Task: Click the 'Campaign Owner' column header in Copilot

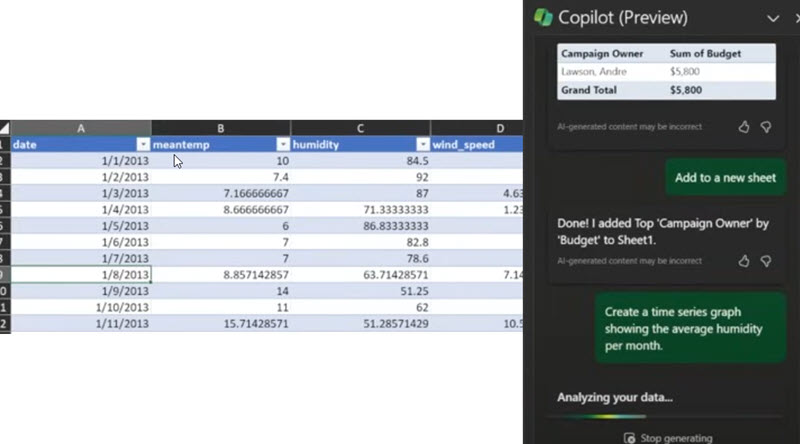Action: coord(602,54)
